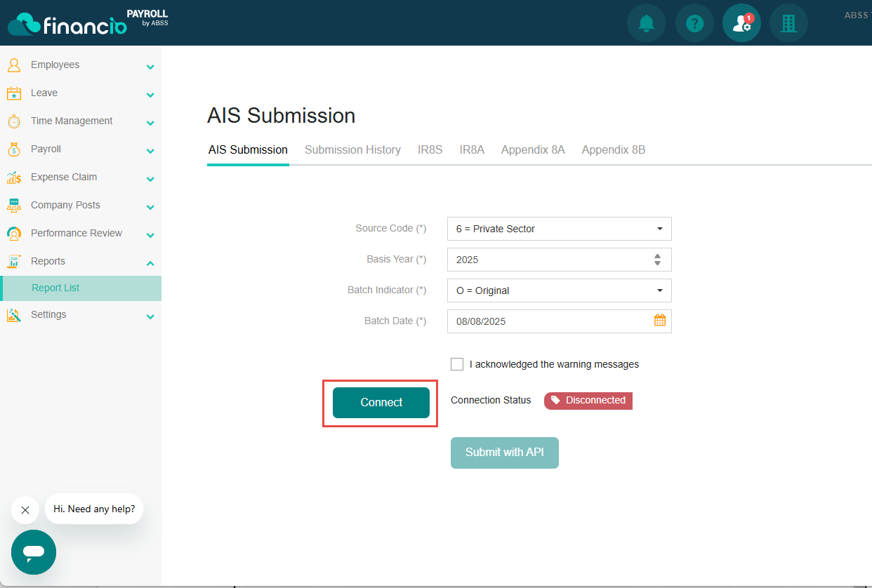Select the Payroll sidebar icon
Image resolution: width=872 pixels, height=588 pixels.
[14, 149]
